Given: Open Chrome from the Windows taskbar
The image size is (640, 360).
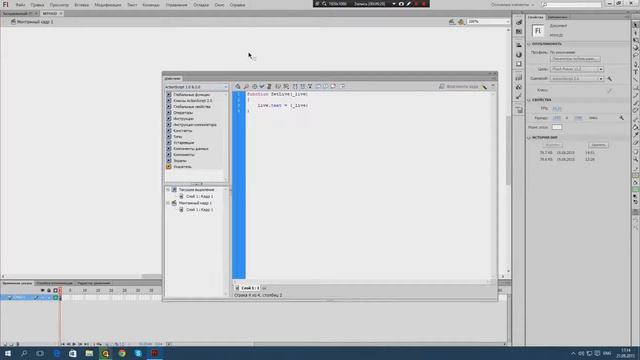Looking at the screenshot, I should point(122,353).
